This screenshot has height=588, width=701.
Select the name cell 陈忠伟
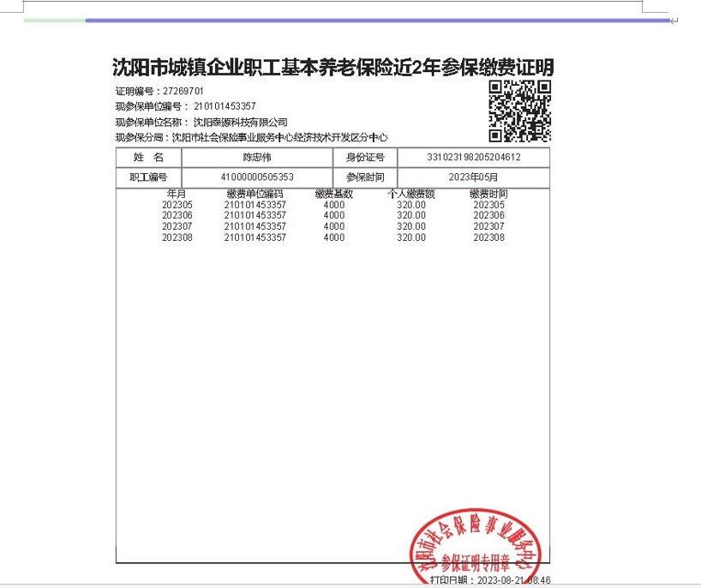pyautogui.click(x=257, y=158)
